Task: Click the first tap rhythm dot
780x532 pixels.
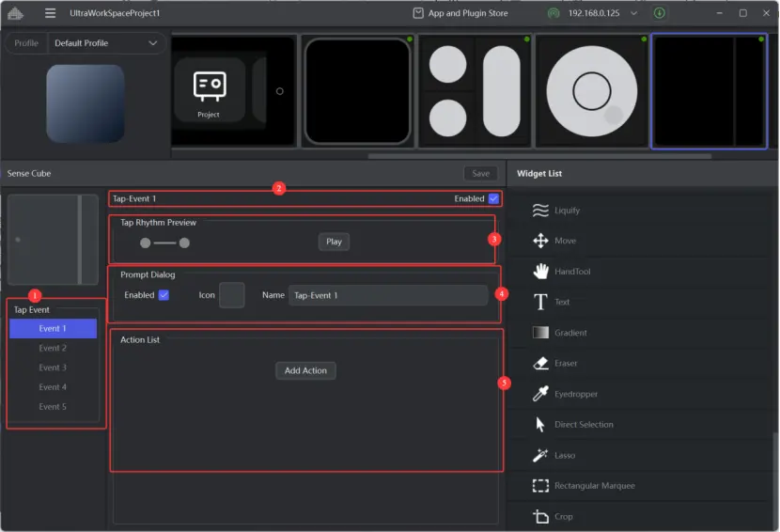Action: [x=146, y=243]
